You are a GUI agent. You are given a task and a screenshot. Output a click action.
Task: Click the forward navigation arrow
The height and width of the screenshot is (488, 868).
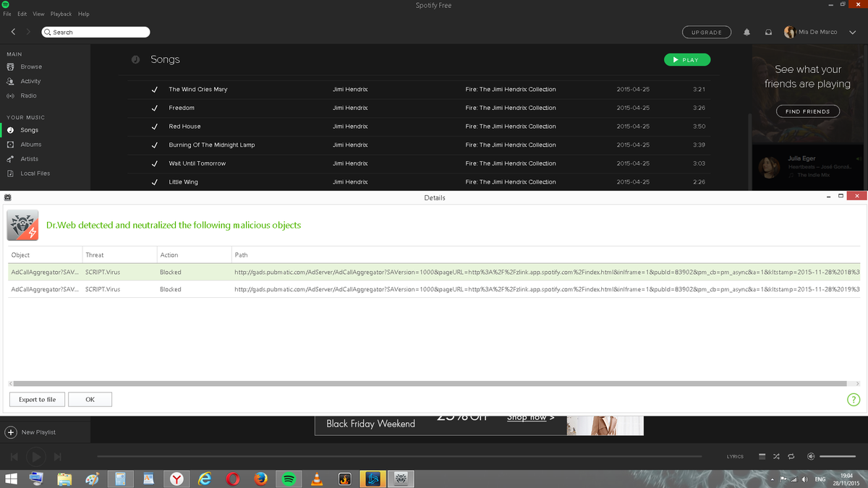28,32
